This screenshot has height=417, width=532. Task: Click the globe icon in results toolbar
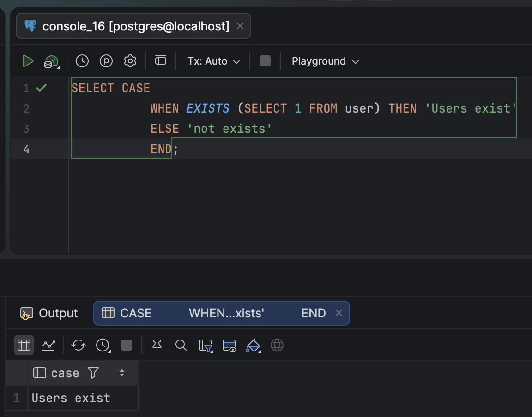pos(277,345)
